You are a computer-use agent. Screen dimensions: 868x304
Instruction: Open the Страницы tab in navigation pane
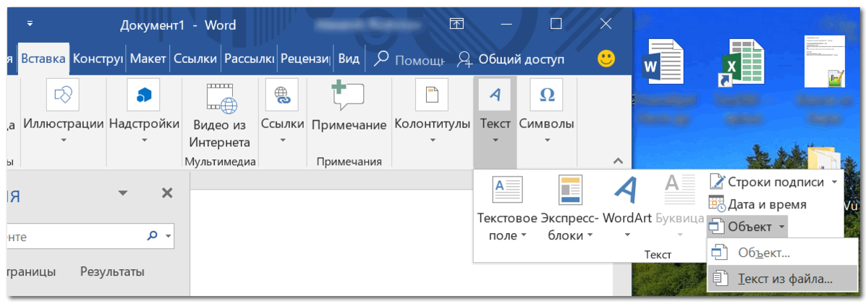(30, 271)
